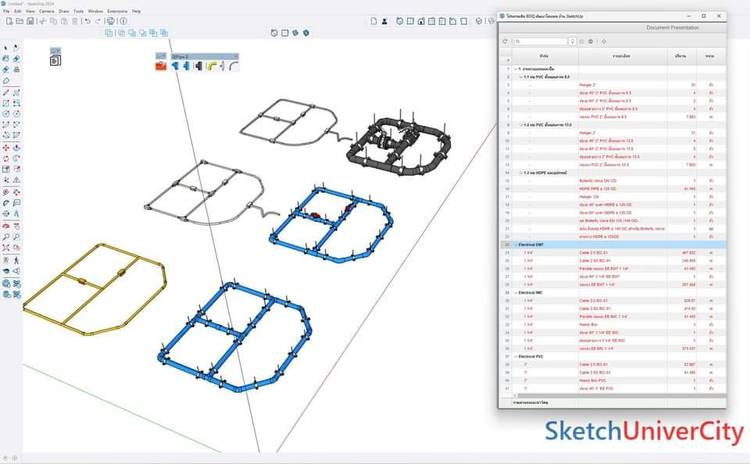This screenshot has width=750, height=464.
Task: Activate the Move tool
Action: pyautogui.click(x=6, y=148)
